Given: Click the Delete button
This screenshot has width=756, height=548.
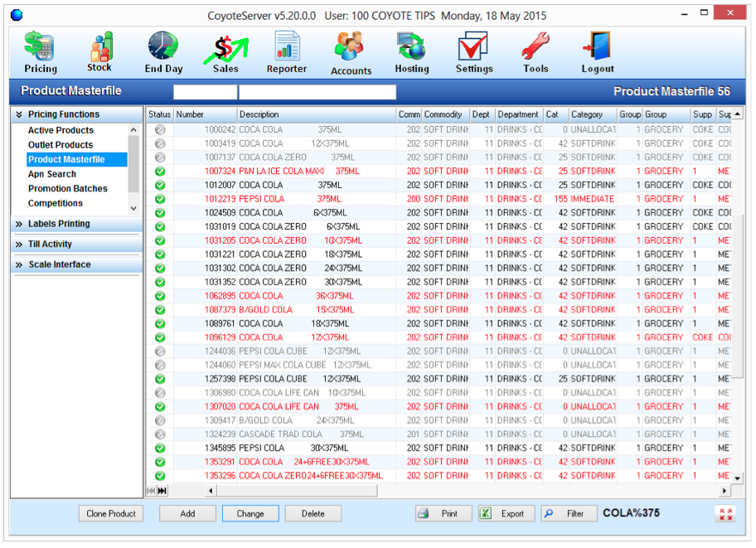Looking at the screenshot, I should click(x=313, y=514).
